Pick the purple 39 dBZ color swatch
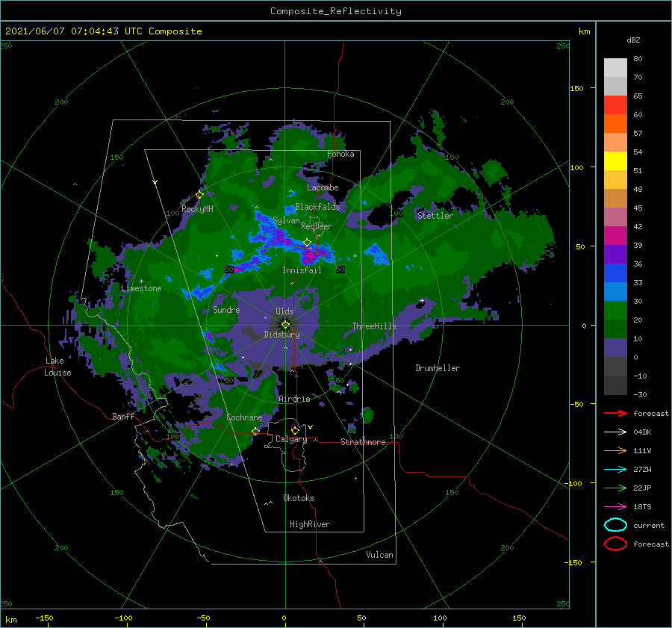The height and width of the screenshot is (628, 672). coord(615,254)
